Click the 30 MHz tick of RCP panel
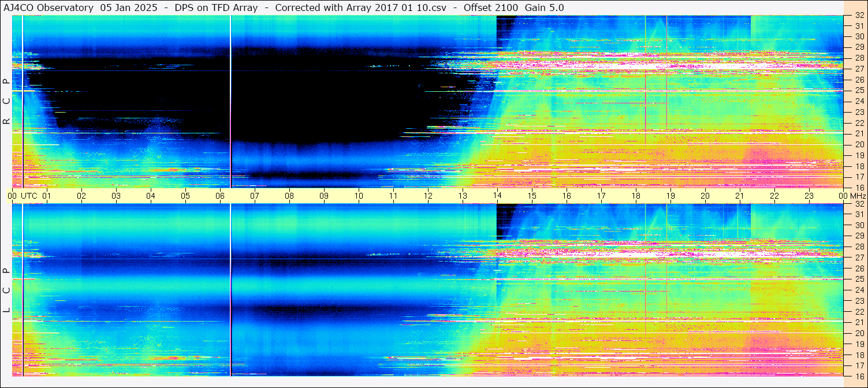 [x=859, y=37]
